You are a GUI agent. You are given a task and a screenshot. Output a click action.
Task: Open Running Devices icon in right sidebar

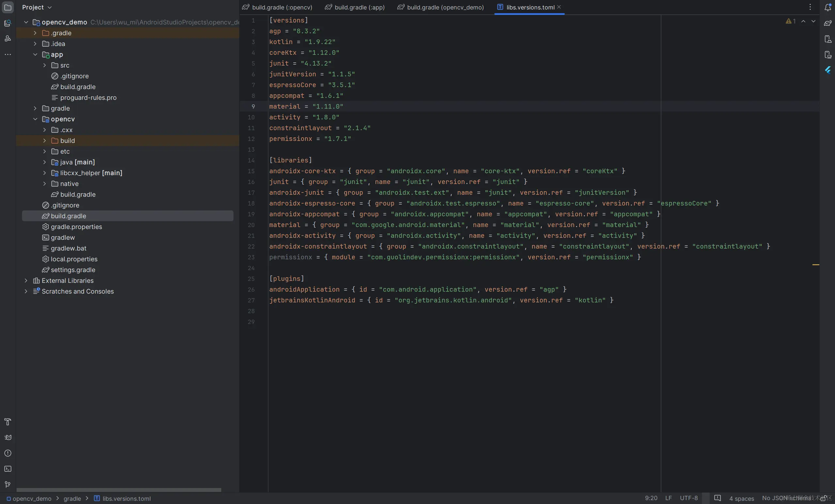(x=827, y=54)
